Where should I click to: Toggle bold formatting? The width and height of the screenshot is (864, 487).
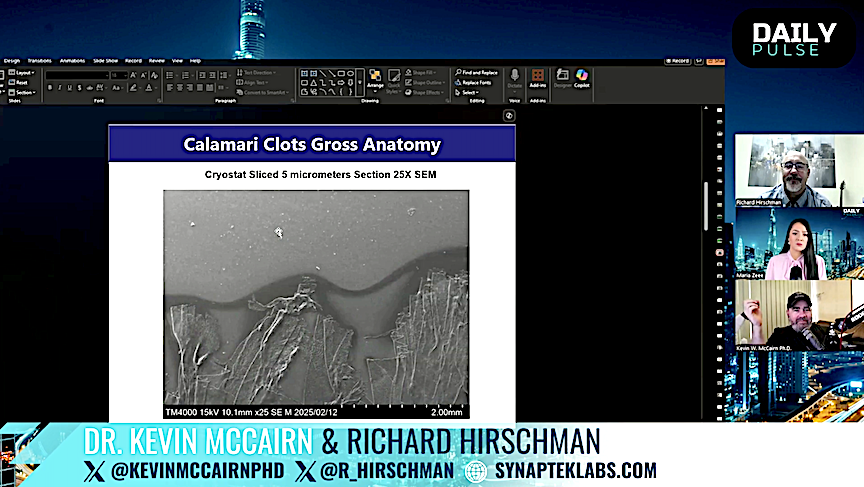pos(50,87)
